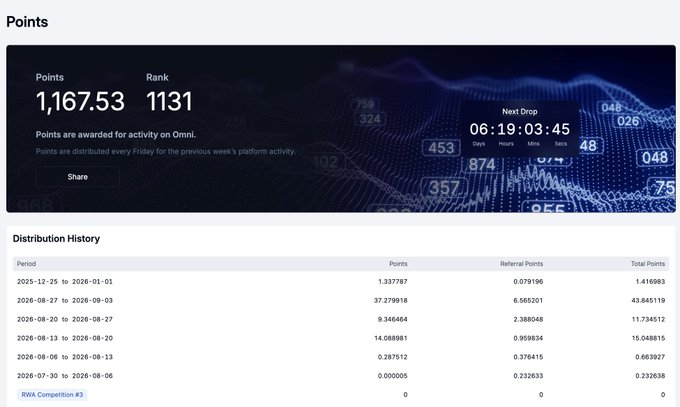Click the period 2025-12-25 to 2026-01-01

pos(65,282)
